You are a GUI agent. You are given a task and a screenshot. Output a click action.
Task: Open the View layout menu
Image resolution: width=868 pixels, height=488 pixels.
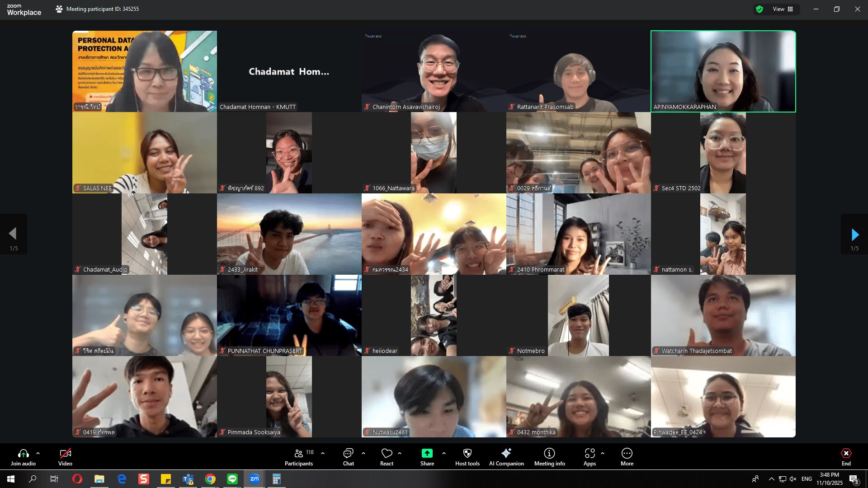pyautogui.click(x=783, y=9)
